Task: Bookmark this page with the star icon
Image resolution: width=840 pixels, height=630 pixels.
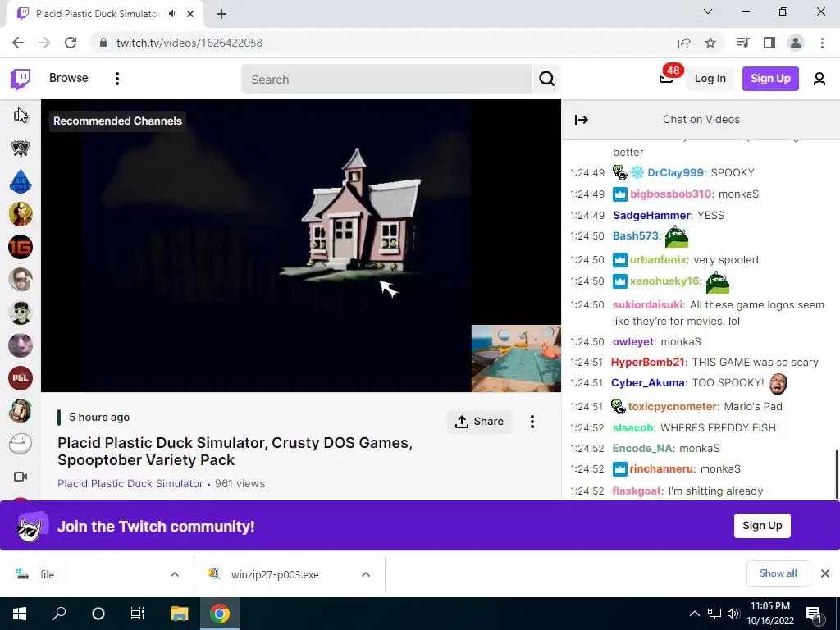Action: (x=710, y=43)
